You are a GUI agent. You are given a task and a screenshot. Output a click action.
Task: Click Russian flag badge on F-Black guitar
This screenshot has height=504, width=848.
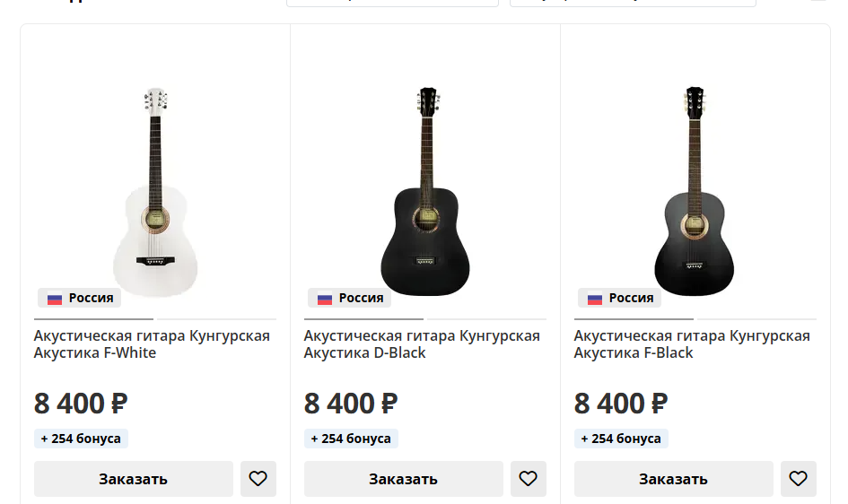(620, 298)
